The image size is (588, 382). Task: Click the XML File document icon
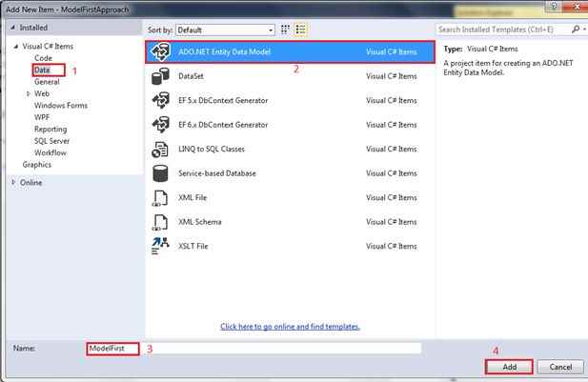tap(160, 198)
